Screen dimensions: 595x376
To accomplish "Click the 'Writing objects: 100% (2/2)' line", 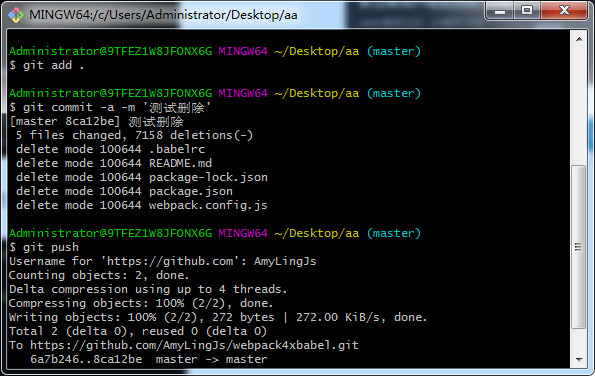I will coord(218,317).
